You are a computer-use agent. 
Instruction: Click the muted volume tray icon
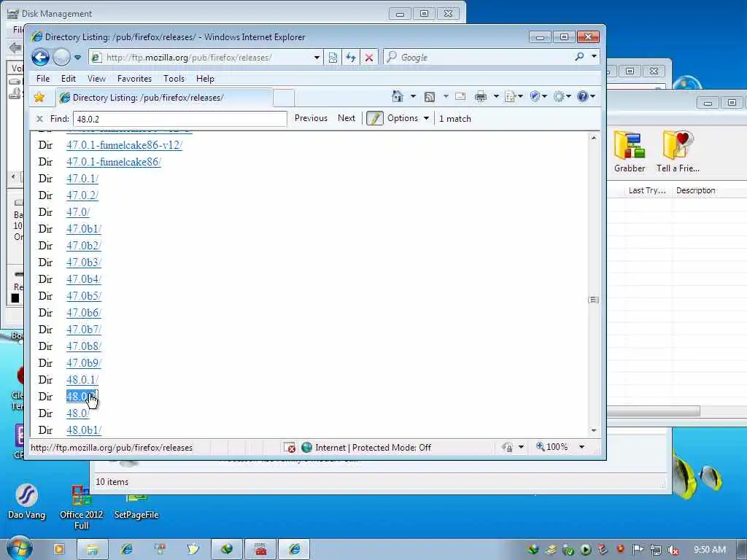coord(673,550)
